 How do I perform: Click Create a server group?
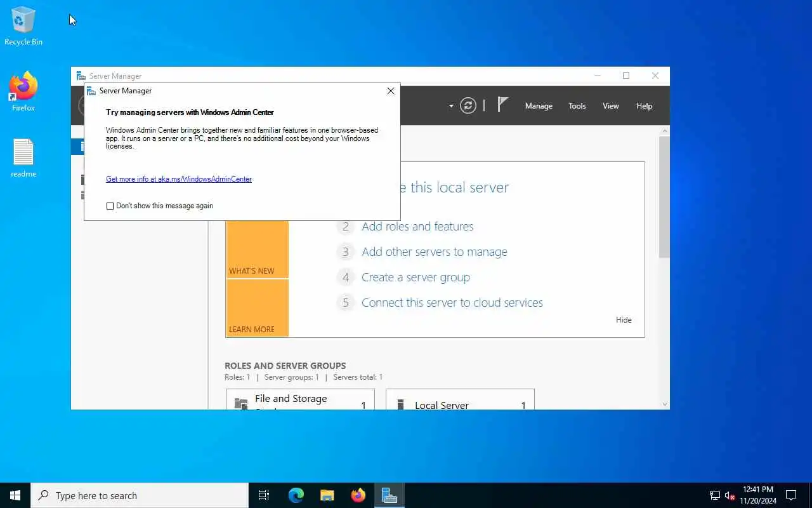pyautogui.click(x=416, y=277)
